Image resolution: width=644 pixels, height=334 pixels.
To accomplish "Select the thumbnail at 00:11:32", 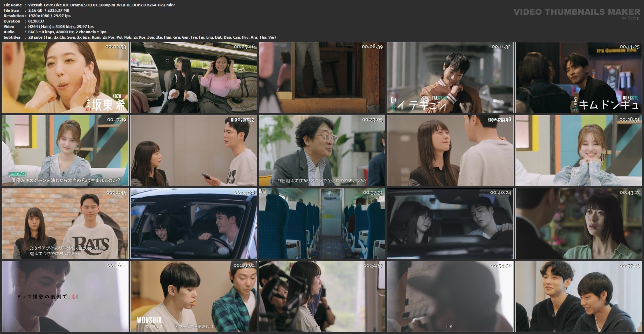I will coord(450,78).
